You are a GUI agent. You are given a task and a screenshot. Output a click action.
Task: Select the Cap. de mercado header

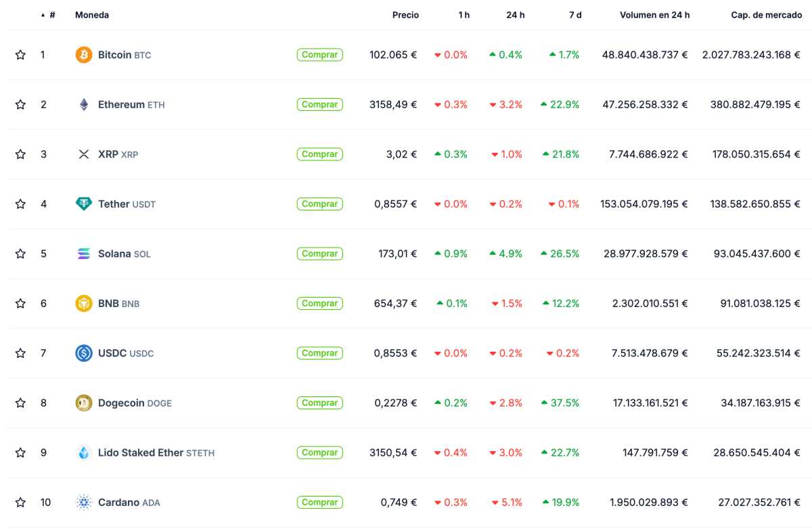click(767, 14)
